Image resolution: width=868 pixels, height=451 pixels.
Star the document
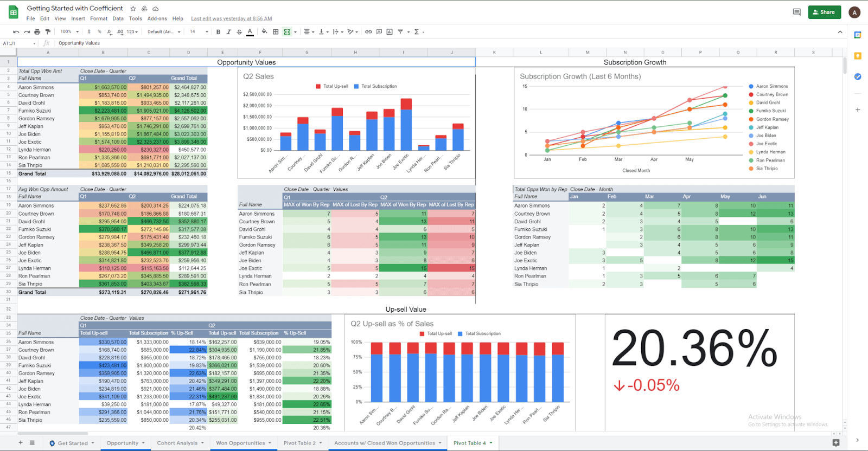click(133, 9)
